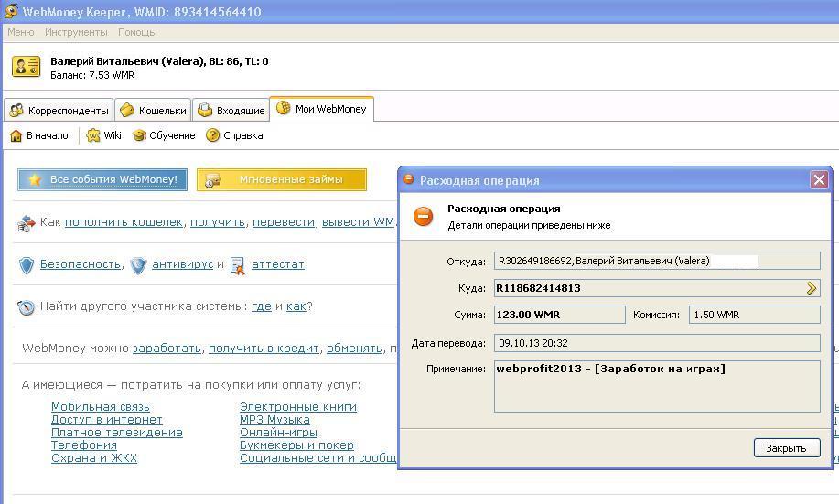Open the перевести link
The width and height of the screenshot is (839, 504).
284,222
